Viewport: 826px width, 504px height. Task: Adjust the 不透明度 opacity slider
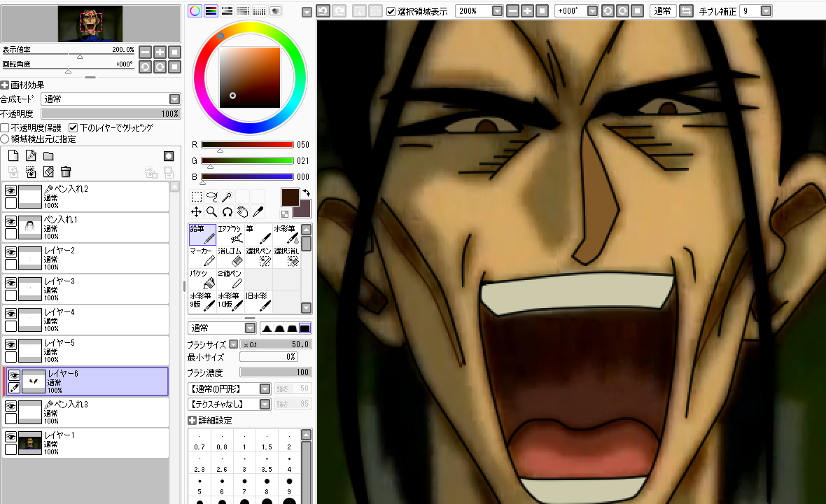[x=111, y=114]
